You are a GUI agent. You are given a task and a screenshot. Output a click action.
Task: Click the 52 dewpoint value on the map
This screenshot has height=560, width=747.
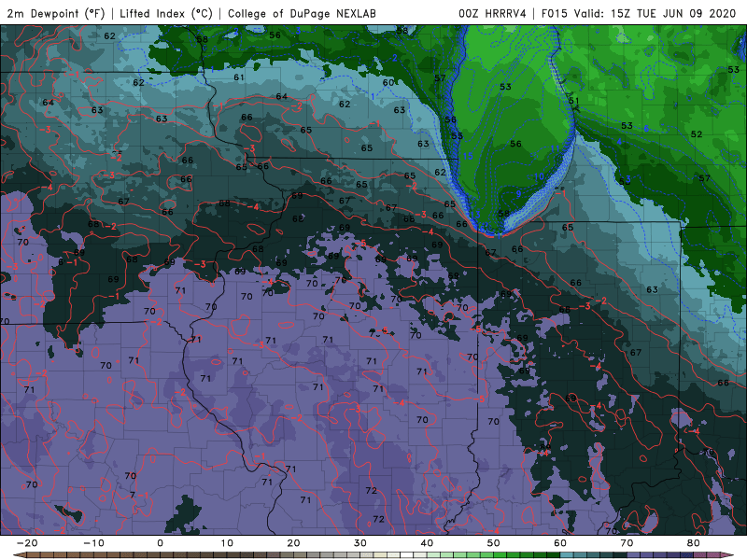coord(697,134)
